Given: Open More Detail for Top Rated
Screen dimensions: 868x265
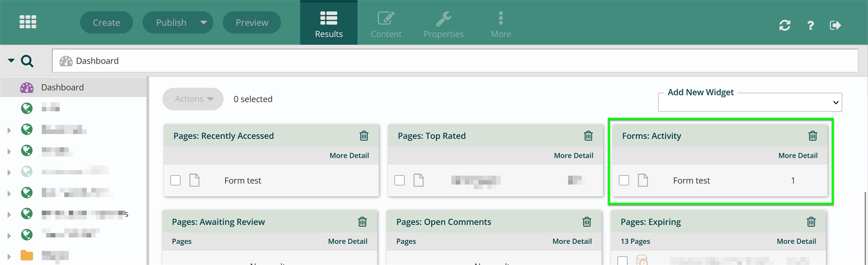Looking at the screenshot, I should click(x=574, y=156).
